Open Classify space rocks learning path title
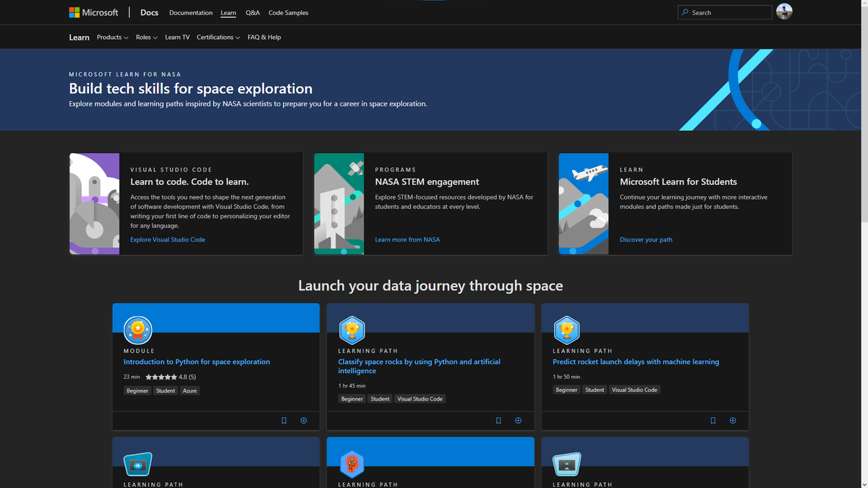868x488 pixels. (420, 366)
